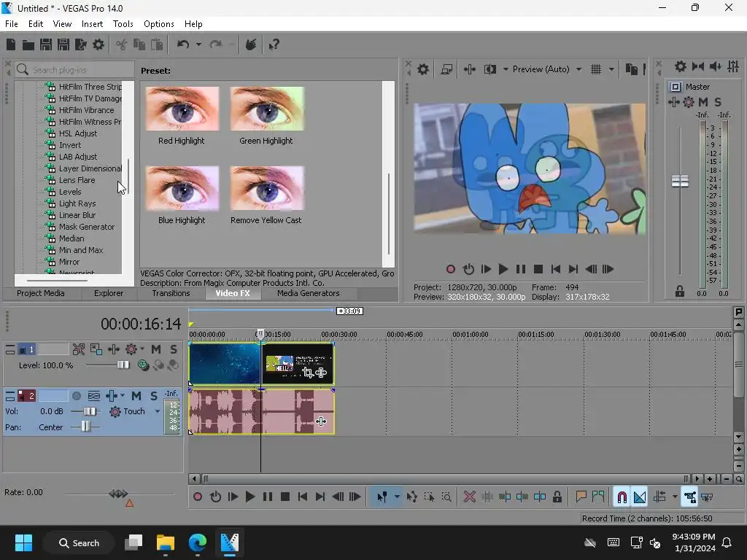Screen dimensions: 747x560
Task: Open the audio track 2 fader type dropdown arrow
Action: pos(123,396)
